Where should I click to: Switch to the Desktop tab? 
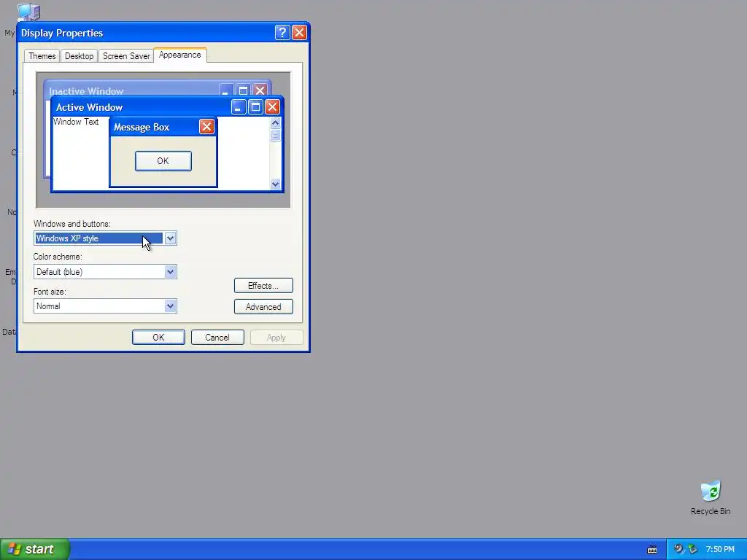[x=79, y=56]
